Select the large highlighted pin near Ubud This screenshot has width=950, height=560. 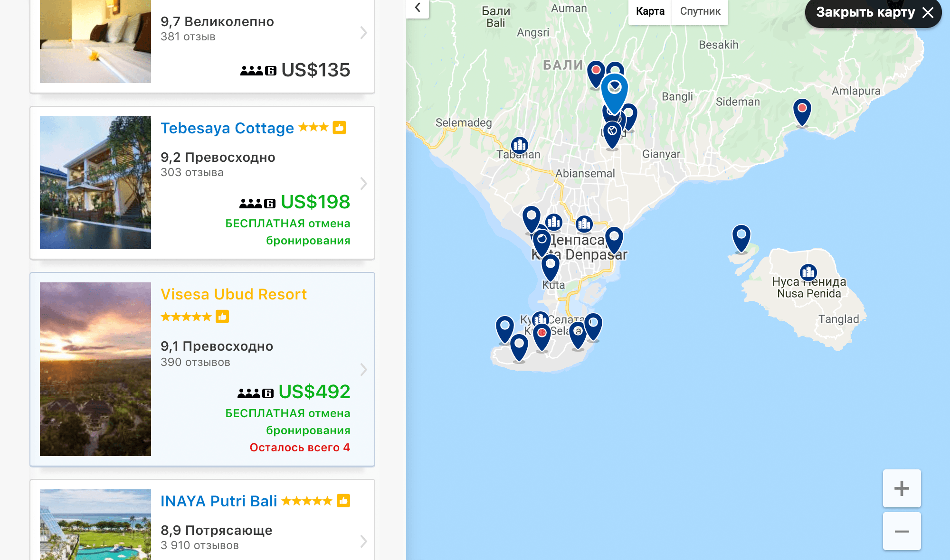point(614,93)
